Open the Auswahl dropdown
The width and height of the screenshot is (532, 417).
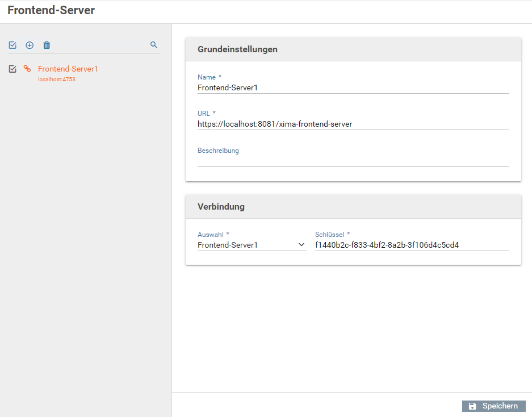(252, 245)
